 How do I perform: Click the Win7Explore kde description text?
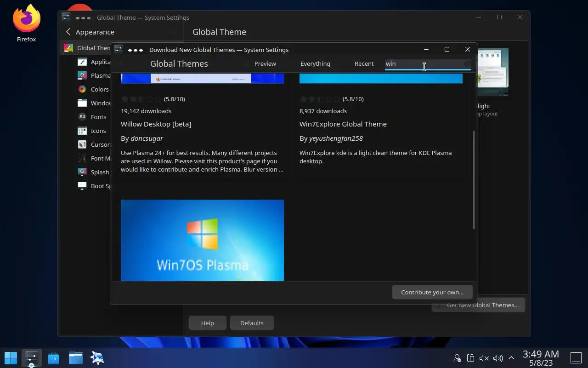tap(375, 157)
